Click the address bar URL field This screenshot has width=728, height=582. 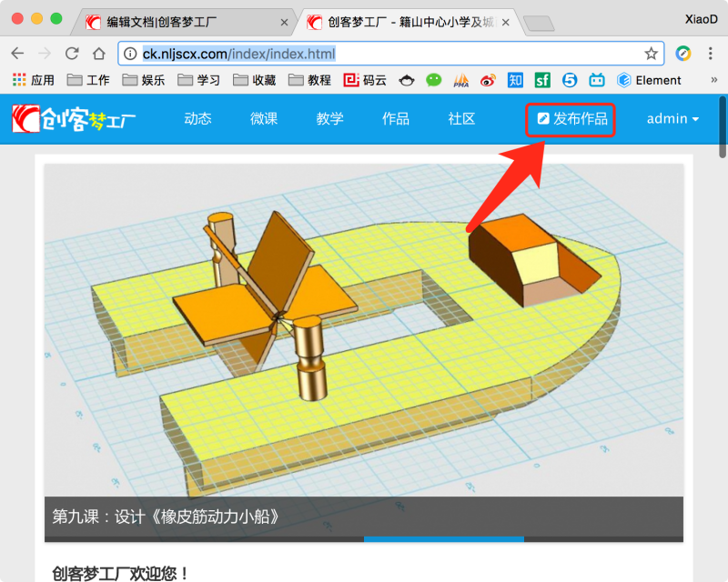382,54
